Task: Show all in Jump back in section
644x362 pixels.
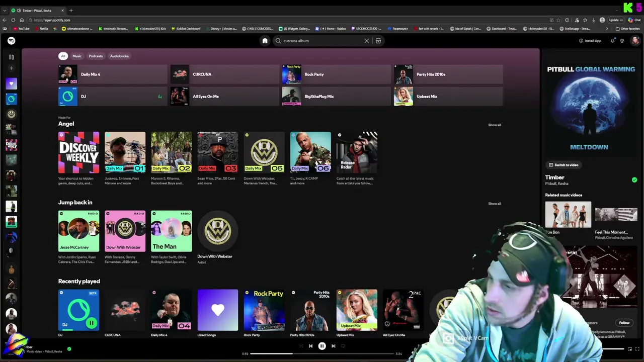Action: pyautogui.click(x=495, y=204)
